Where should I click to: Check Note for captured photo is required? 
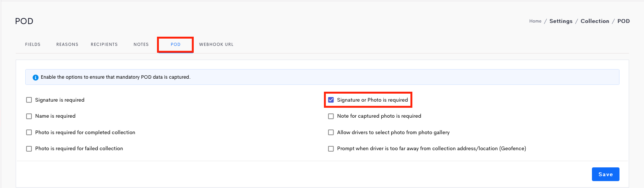click(x=331, y=116)
